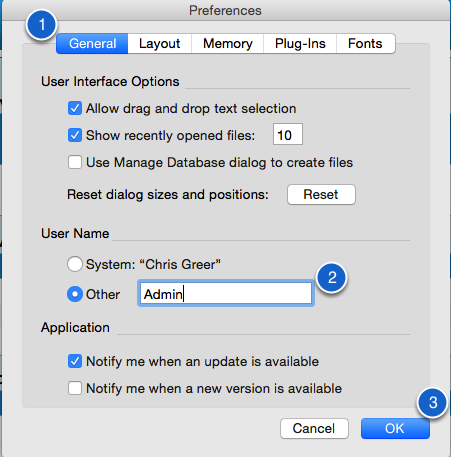Select the System "Chris Greer" radio button
This screenshot has height=457, width=451.
(75, 264)
